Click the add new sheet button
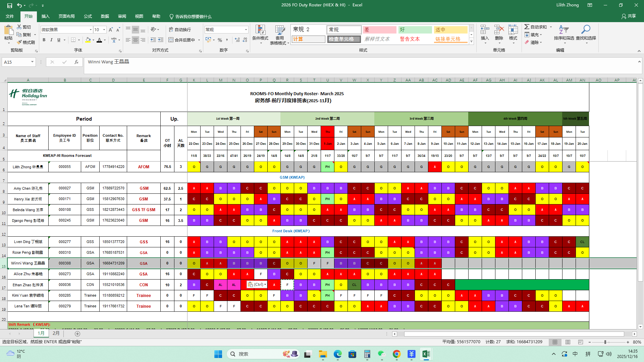This screenshot has height=362, width=644. [x=77, y=334]
